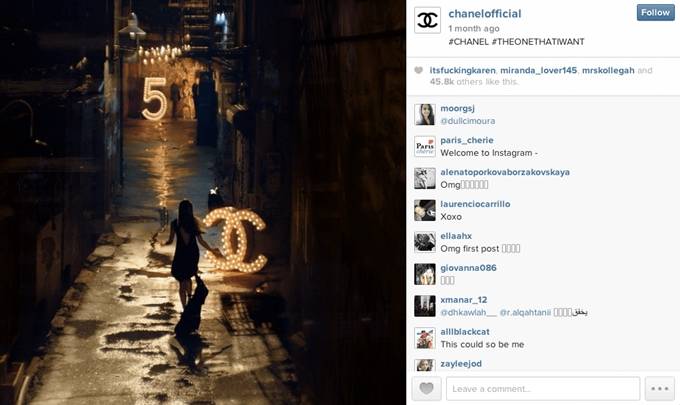Open alenatoporkovaborzakovskaya's avatar
680x405 pixels.
[425, 178]
